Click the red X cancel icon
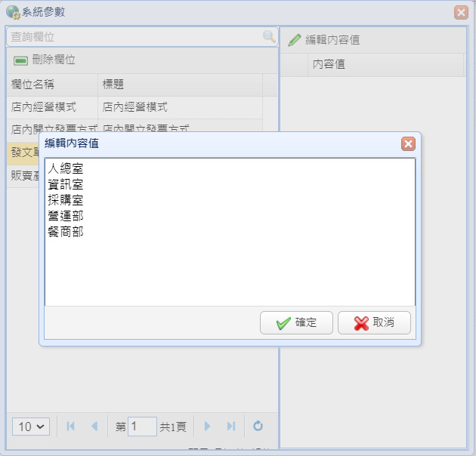This screenshot has height=456, width=476. pyautogui.click(x=361, y=323)
